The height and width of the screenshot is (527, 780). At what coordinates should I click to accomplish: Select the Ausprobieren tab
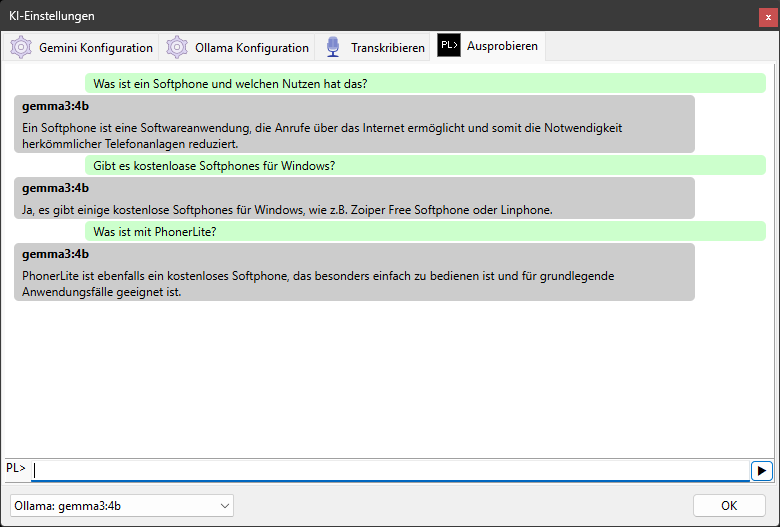click(502, 47)
